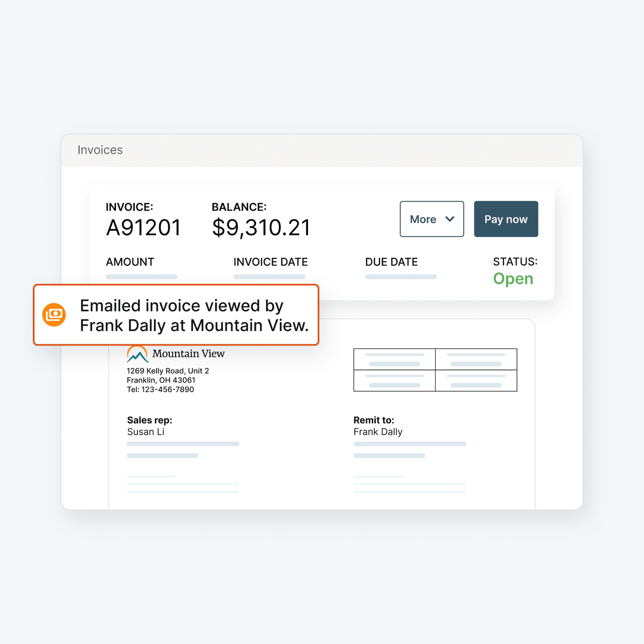Expand the More dropdown chevron
This screenshot has height=644, width=644.
[x=450, y=219]
